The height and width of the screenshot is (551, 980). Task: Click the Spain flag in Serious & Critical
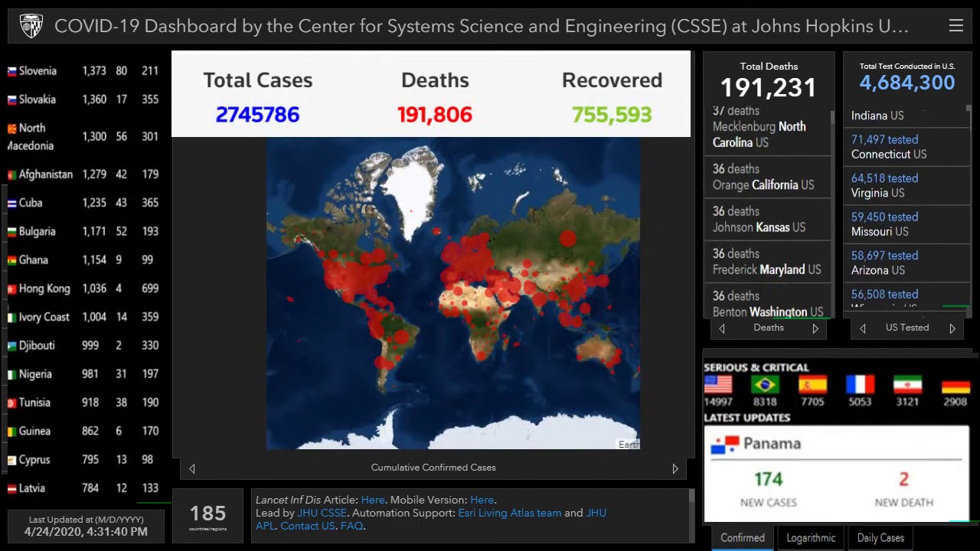point(812,384)
